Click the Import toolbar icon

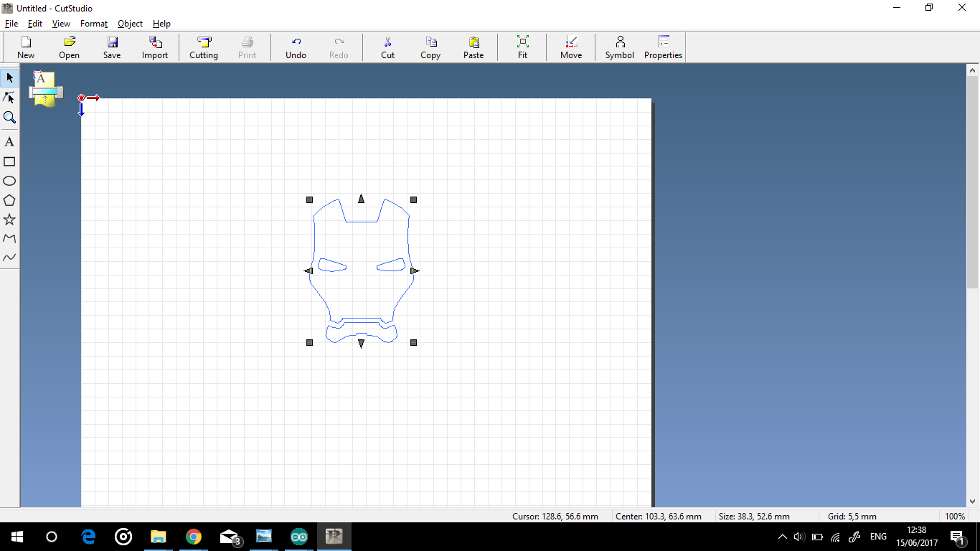tap(155, 47)
